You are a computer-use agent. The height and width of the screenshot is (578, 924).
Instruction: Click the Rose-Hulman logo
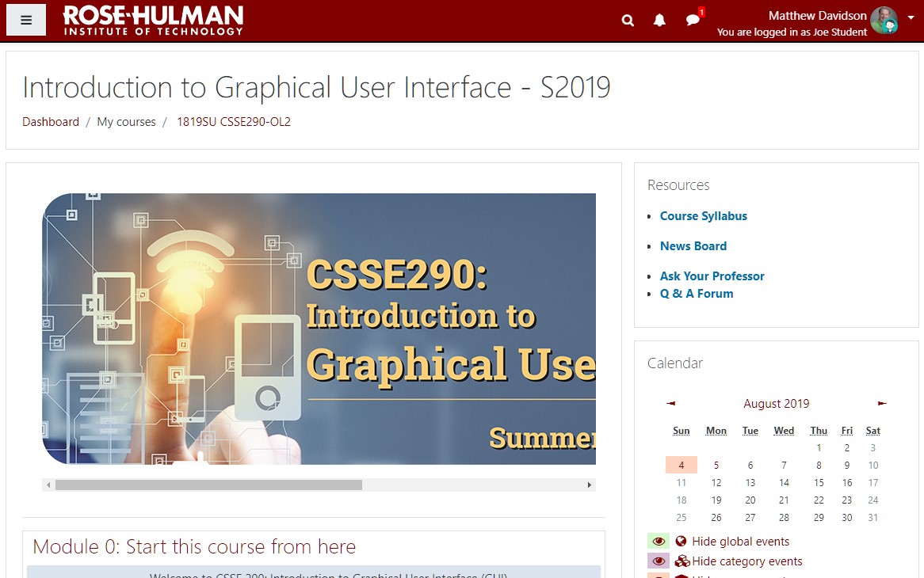pos(153,21)
